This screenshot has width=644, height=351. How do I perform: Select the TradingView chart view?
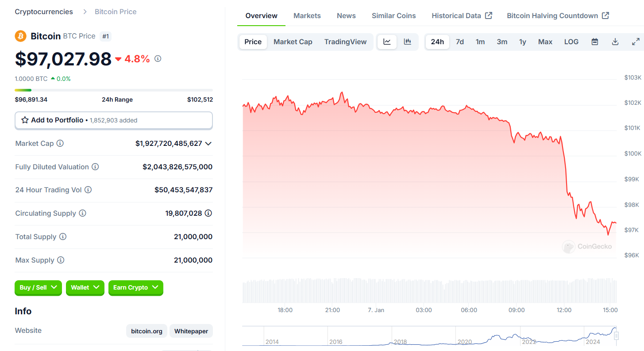[x=346, y=42]
